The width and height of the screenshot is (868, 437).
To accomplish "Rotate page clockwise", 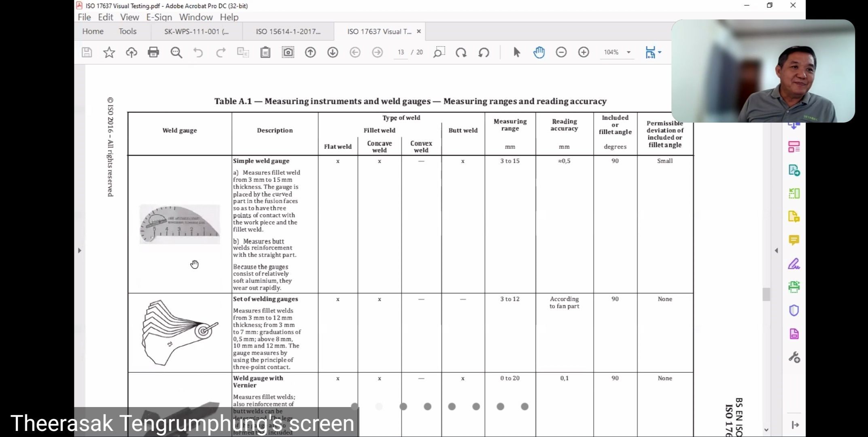I will click(x=461, y=52).
